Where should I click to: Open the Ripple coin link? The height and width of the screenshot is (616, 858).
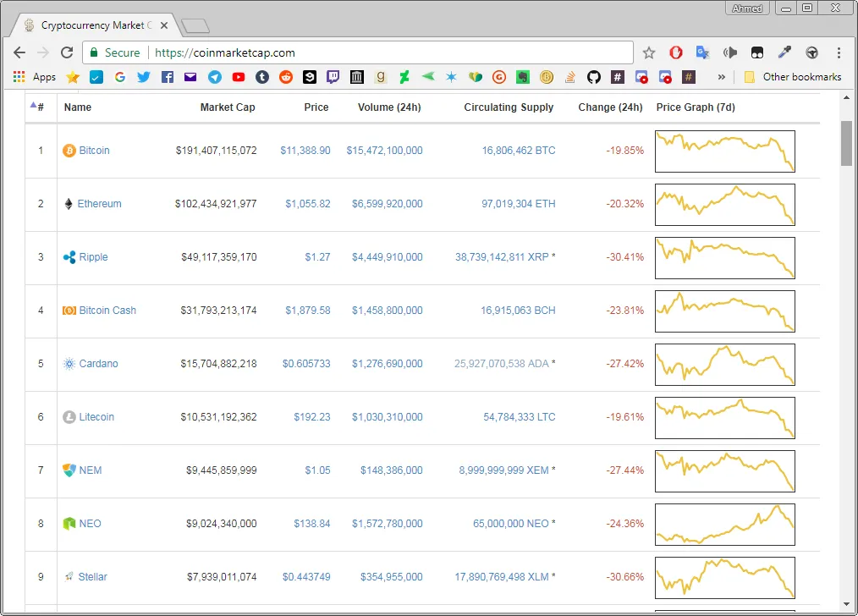click(93, 257)
